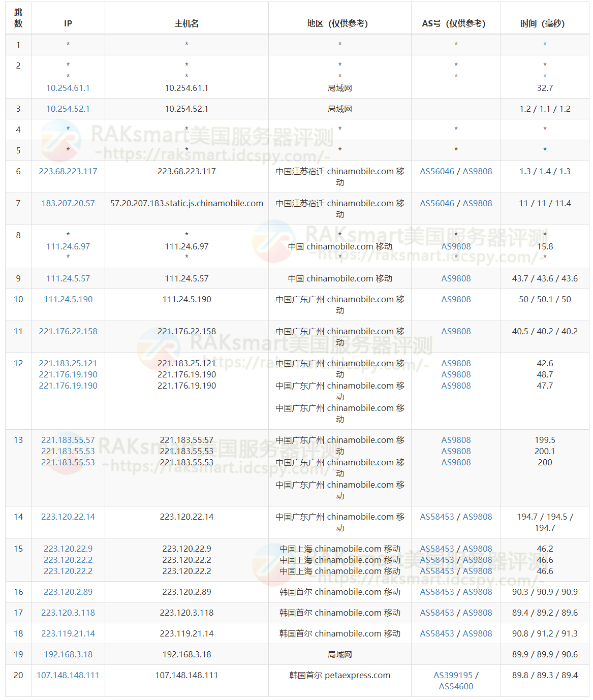Open AS56046 link in hop 7 row
This screenshot has height=700, width=593.
click(x=437, y=203)
